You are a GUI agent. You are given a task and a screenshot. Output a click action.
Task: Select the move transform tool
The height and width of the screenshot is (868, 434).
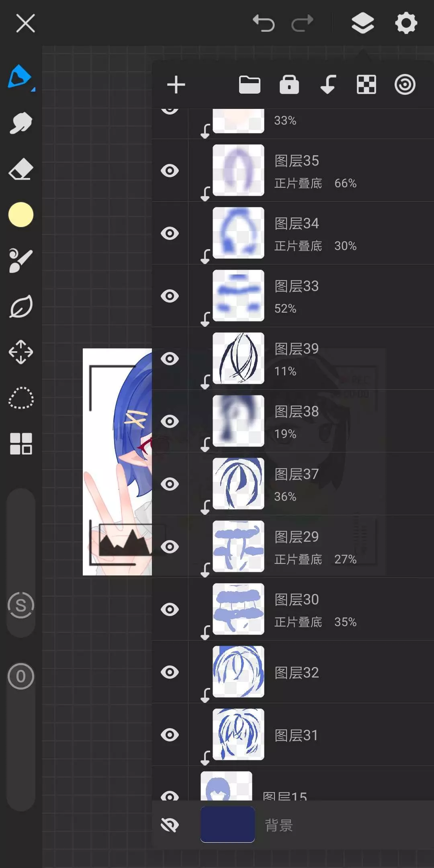pyautogui.click(x=21, y=352)
